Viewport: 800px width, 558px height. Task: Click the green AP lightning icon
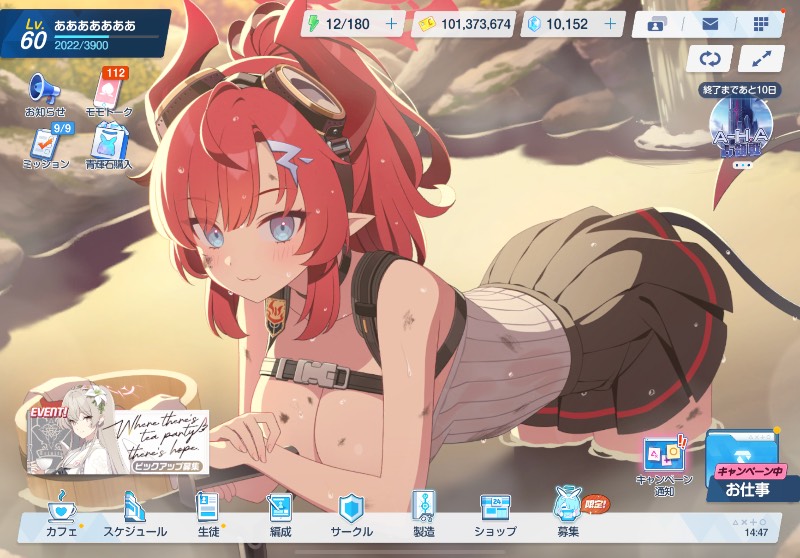point(313,24)
